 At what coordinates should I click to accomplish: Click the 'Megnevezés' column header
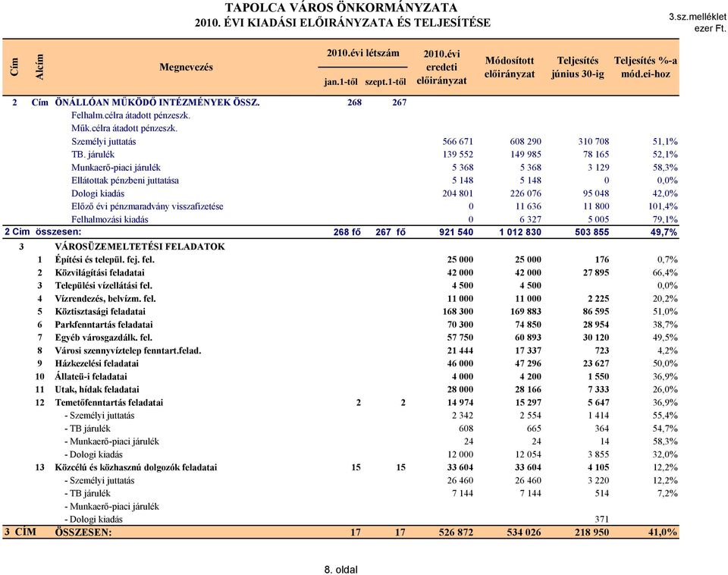(x=186, y=68)
